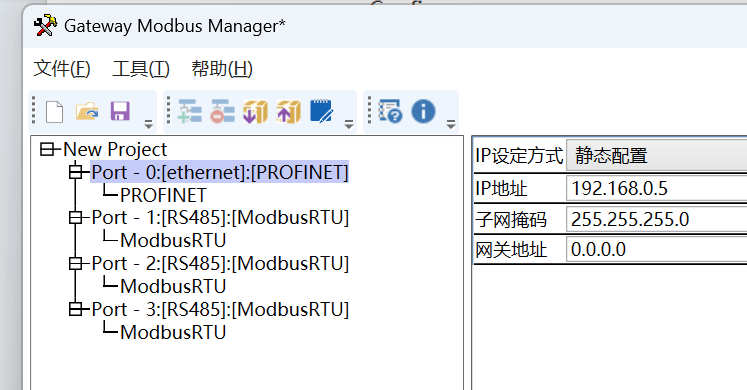This screenshot has width=747, height=390.
Task: Open the 文件(F) menu
Action: [x=62, y=69]
